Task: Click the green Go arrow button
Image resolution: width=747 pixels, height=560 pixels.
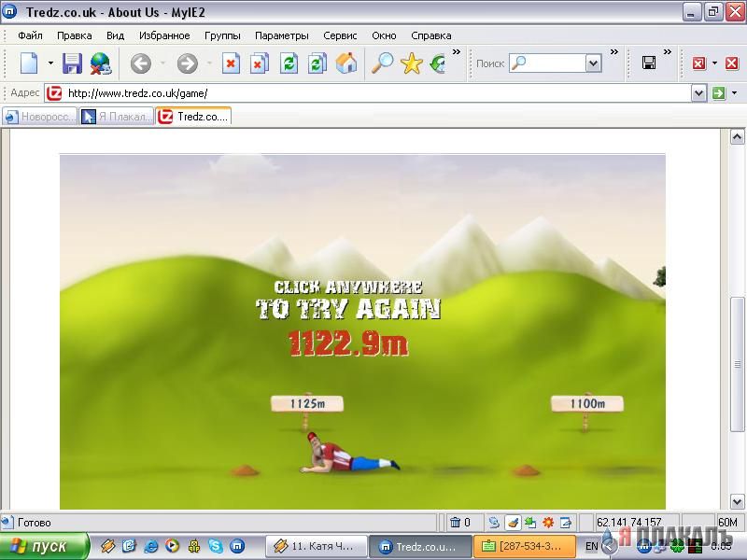Action: tap(718, 93)
